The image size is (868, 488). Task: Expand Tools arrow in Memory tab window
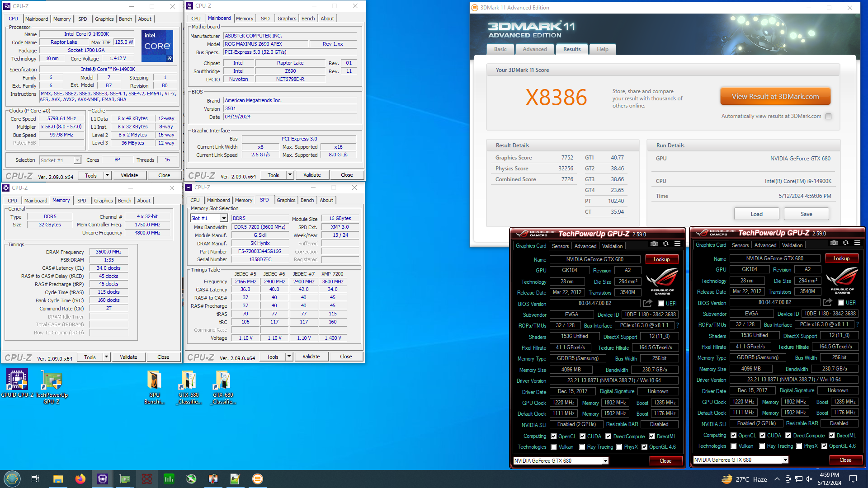106,357
